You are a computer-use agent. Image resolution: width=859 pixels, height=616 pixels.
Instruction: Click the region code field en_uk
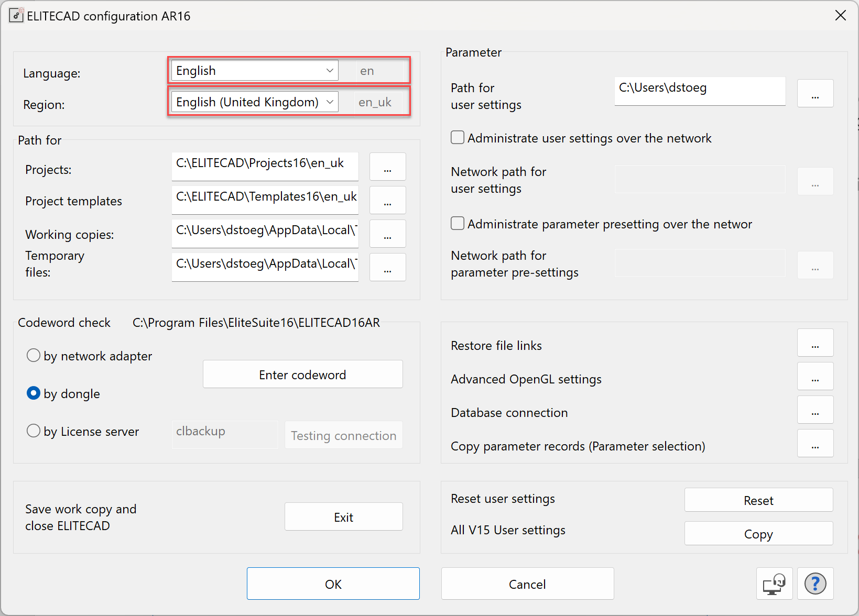[x=378, y=102]
